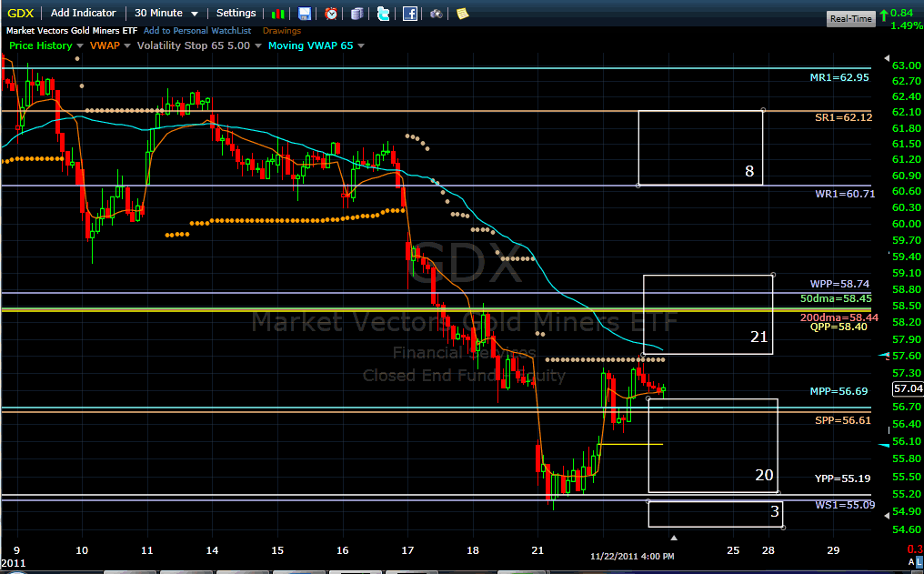
Task: Click the 57.04 current price box
Action: pyautogui.click(x=909, y=388)
